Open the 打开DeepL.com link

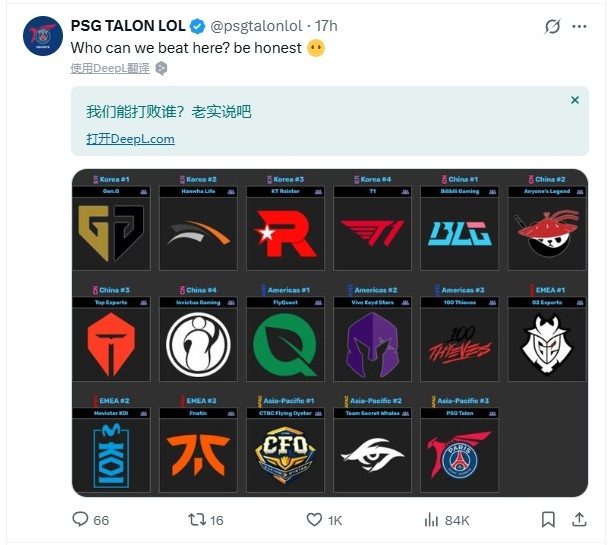(x=130, y=139)
